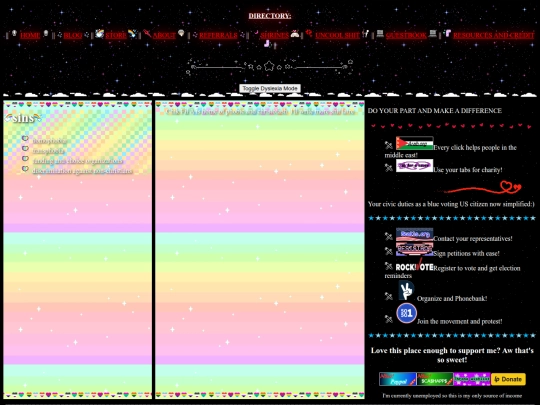Click the microphone icon before HOME
This screenshot has height=405, width=540.
pos(14,33)
